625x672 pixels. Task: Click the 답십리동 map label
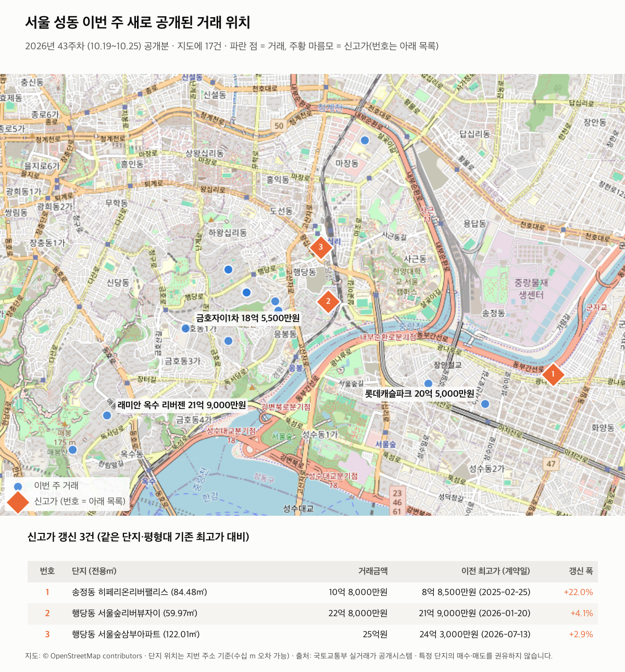(474, 134)
